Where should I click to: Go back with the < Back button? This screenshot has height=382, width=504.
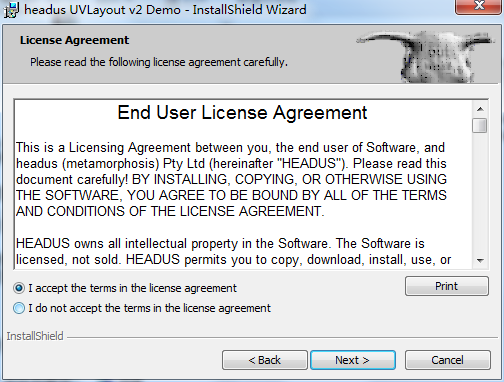coord(265,360)
